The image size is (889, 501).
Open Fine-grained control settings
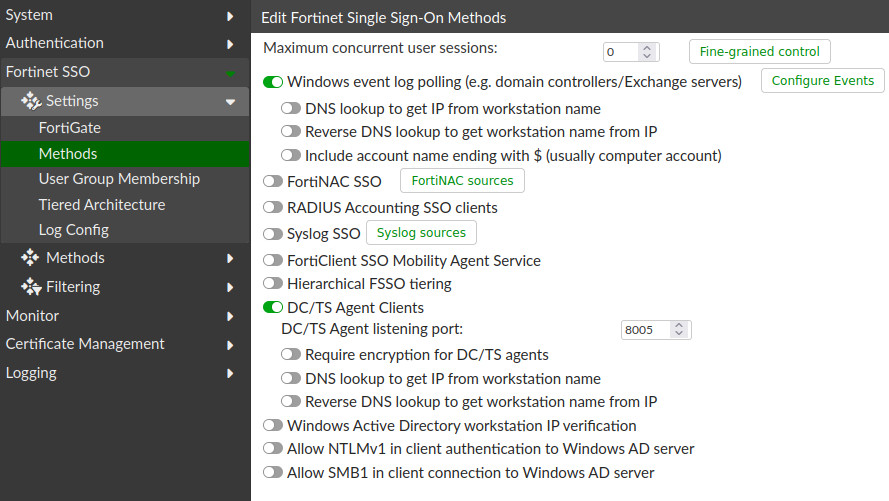759,52
